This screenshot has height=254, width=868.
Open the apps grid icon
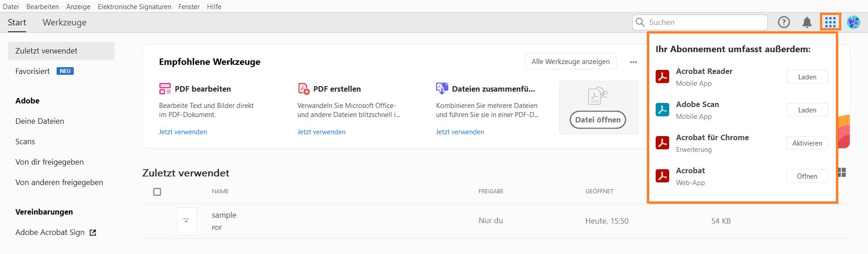(830, 22)
